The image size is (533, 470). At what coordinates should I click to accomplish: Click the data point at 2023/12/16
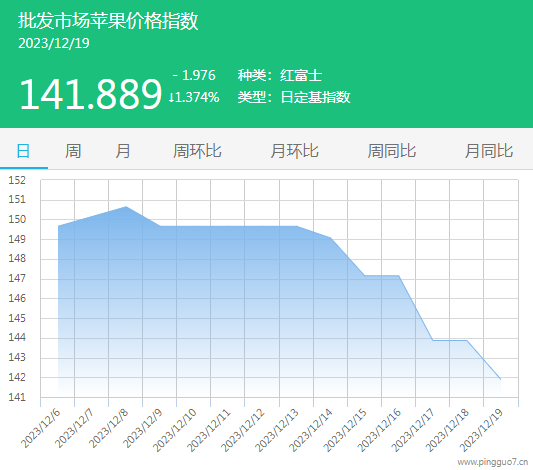(x=398, y=276)
